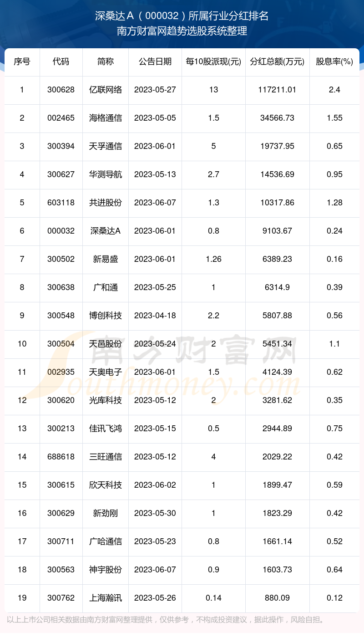364x643 pixels.
Task: Click total dividend 19737.95
Action: [x=277, y=146]
